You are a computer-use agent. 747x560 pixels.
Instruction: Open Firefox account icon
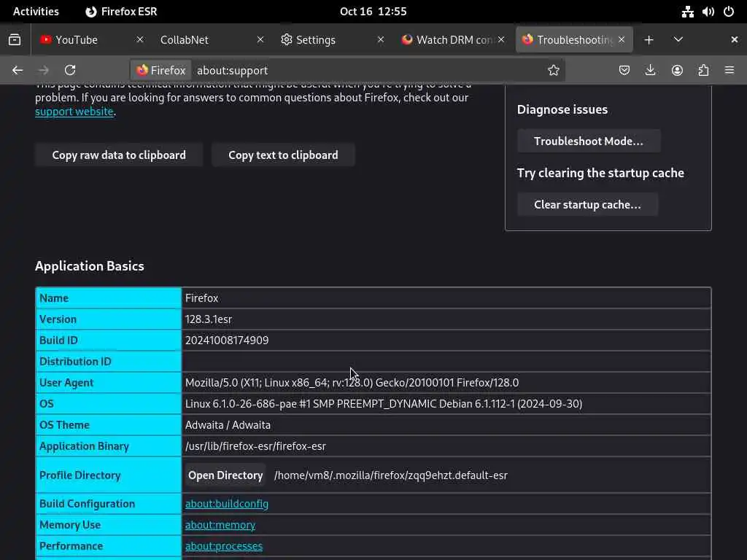pyautogui.click(x=677, y=70)
